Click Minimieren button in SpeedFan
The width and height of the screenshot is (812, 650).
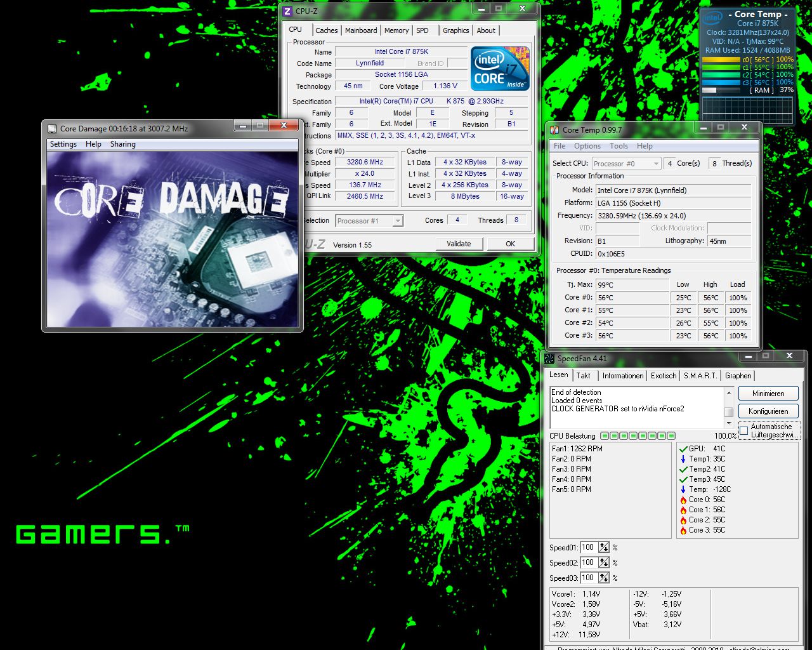(768, 394)
